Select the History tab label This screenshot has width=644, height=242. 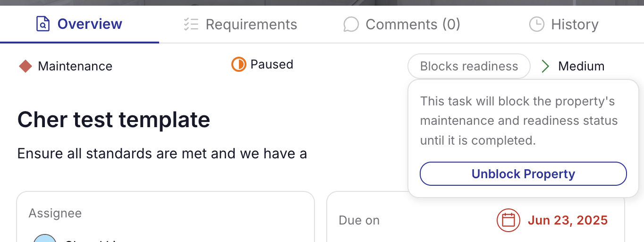[575, 24]
